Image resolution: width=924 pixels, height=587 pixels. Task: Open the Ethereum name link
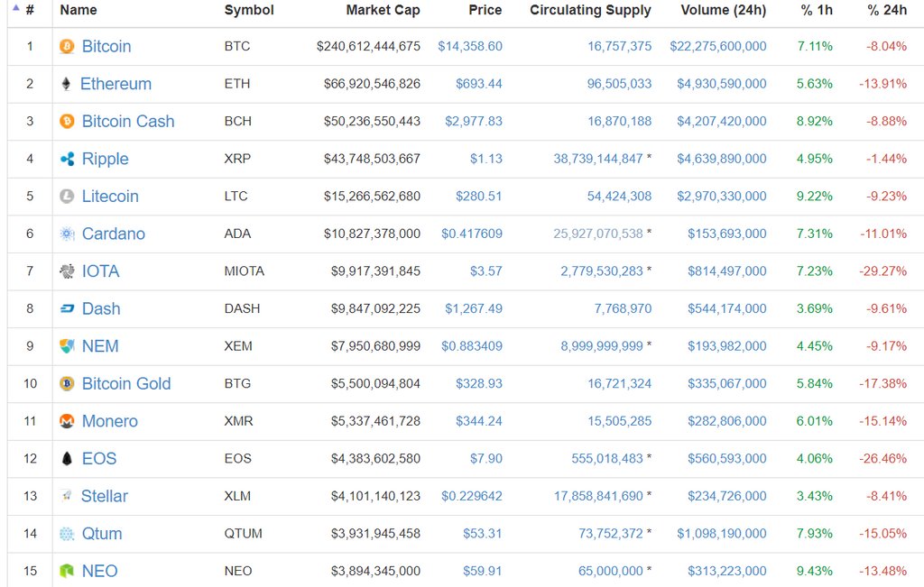116,84
